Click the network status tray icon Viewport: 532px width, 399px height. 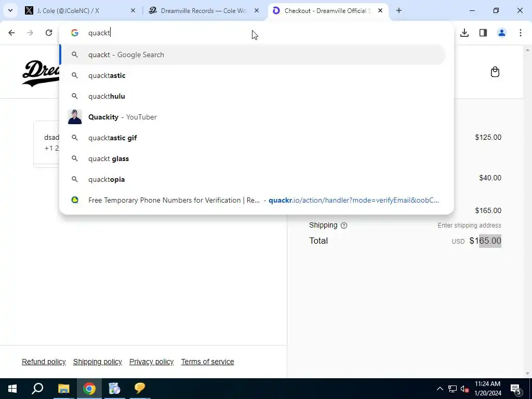[453, 389]
